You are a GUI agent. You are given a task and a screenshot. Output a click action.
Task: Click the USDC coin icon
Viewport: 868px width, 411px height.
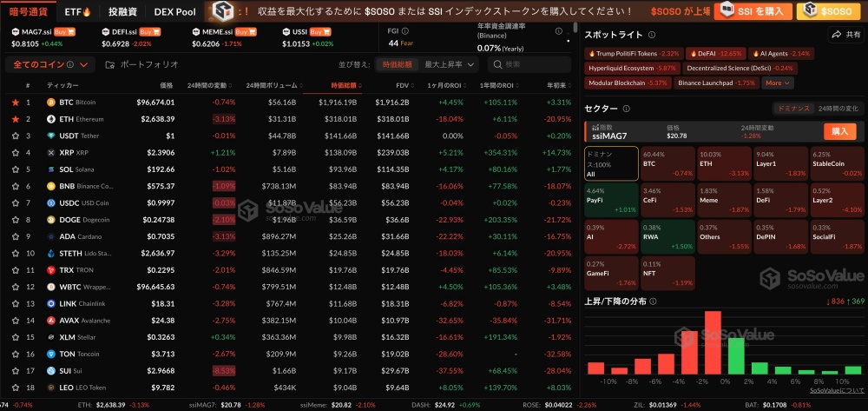click(x=51, y=202)
